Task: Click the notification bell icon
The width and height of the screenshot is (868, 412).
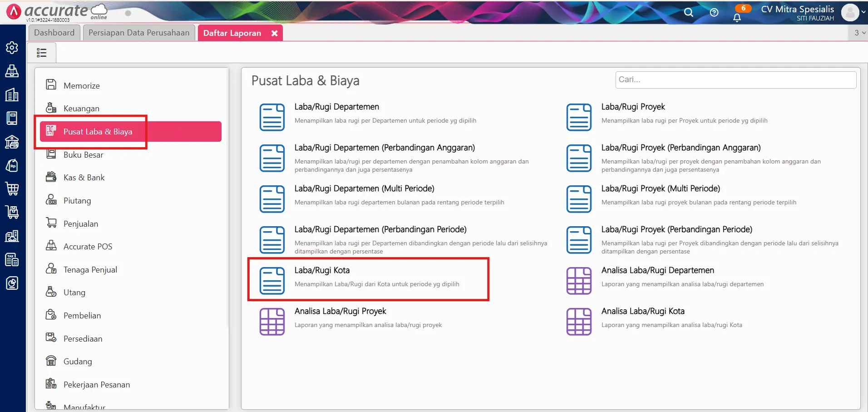Action: coord(737,17)
